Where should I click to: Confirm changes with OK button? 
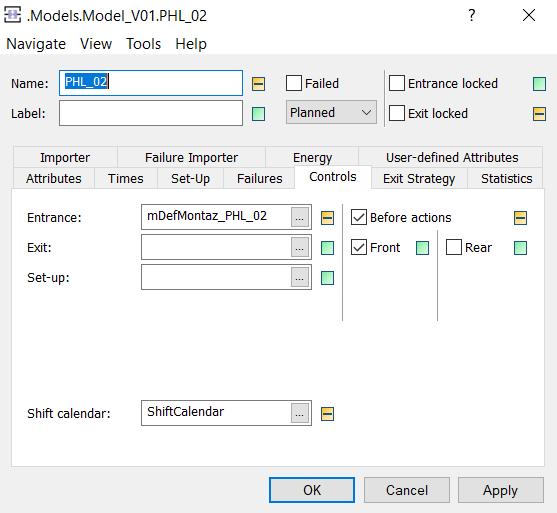[x=312, y=490]
